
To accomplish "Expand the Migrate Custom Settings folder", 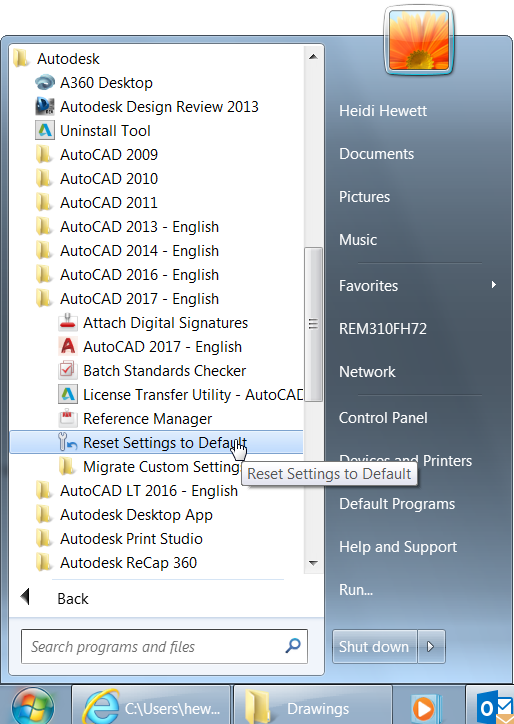I will click(156, 467).
